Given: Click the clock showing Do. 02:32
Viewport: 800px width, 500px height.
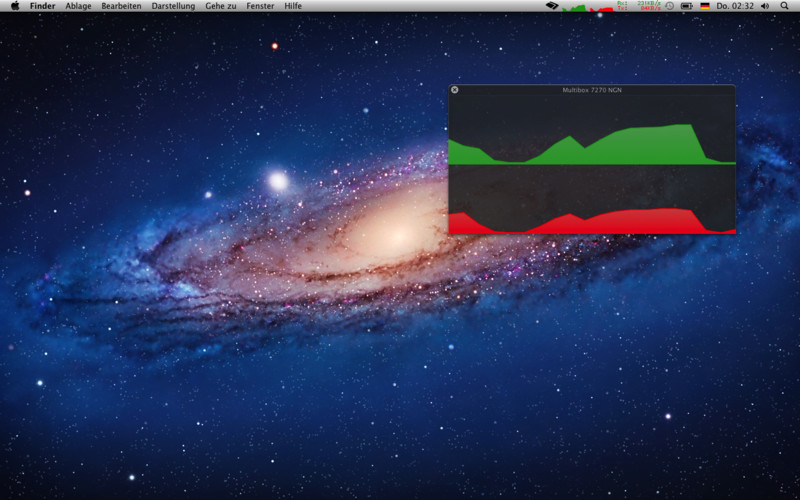Looking at the screenshot, I should pyautogui.click(x=735, y=6).
